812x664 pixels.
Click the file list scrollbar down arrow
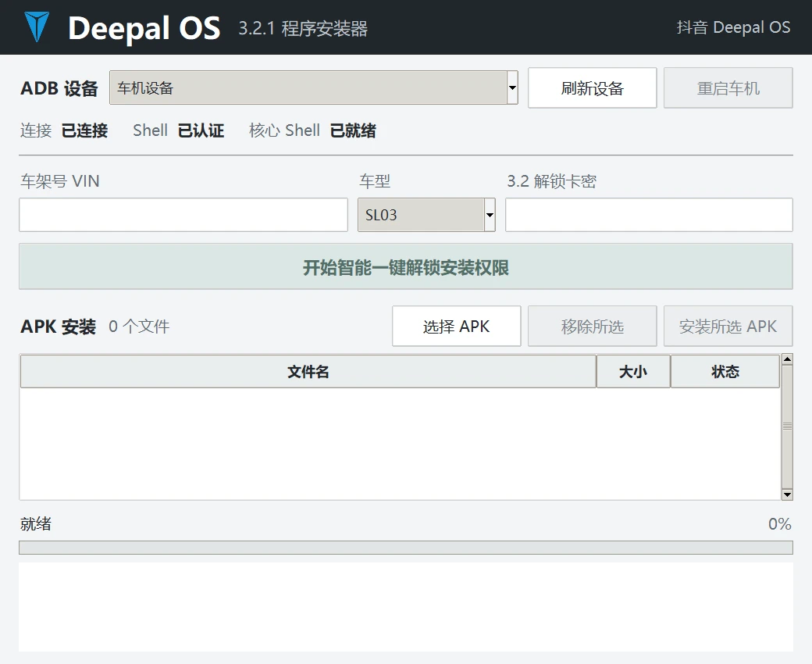[787, 494]
